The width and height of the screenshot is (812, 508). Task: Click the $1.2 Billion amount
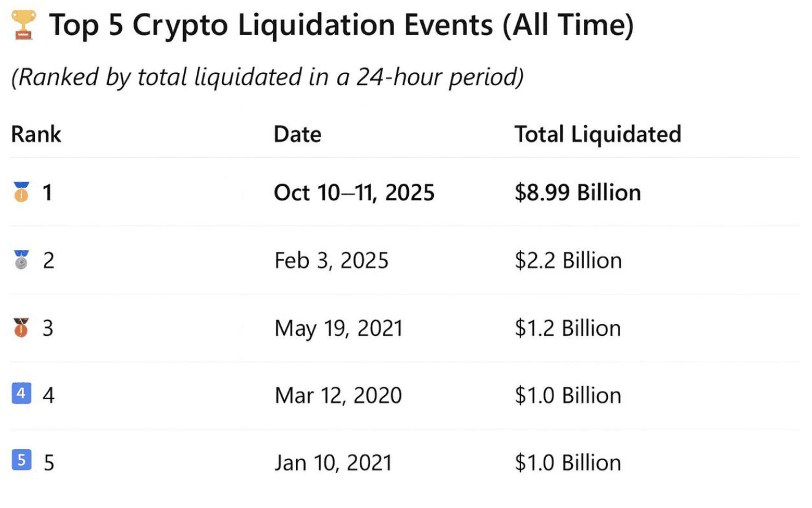567,328
